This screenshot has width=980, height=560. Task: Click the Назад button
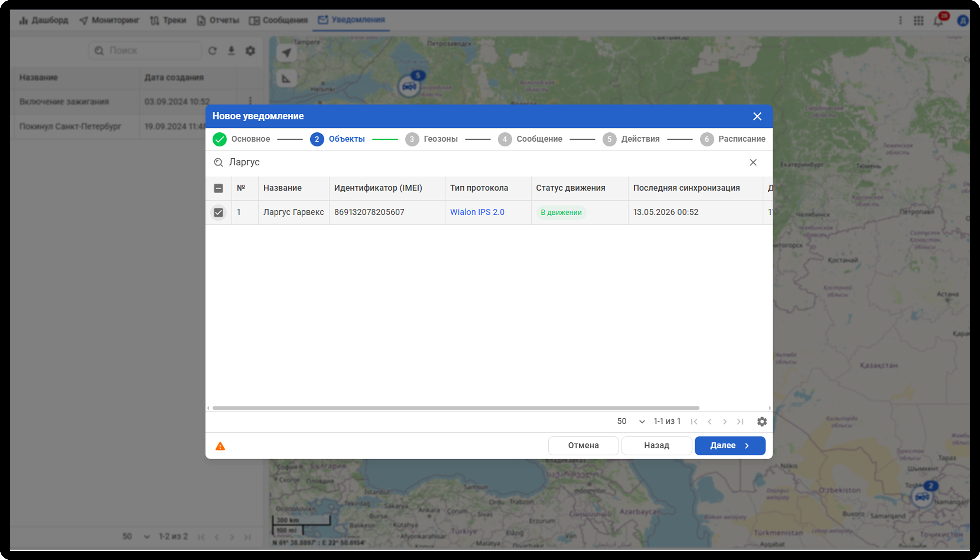[657, 445]
